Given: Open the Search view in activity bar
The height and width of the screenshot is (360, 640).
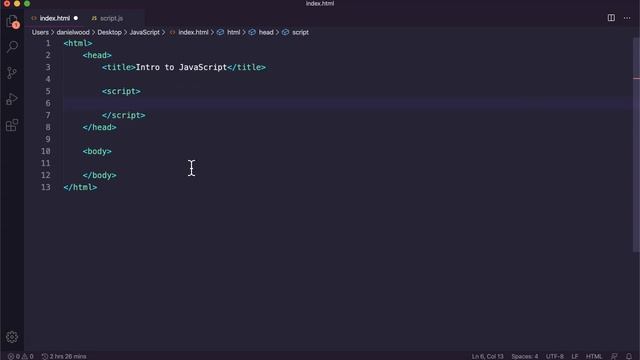Looking at the screenshot, I should 12,47.
